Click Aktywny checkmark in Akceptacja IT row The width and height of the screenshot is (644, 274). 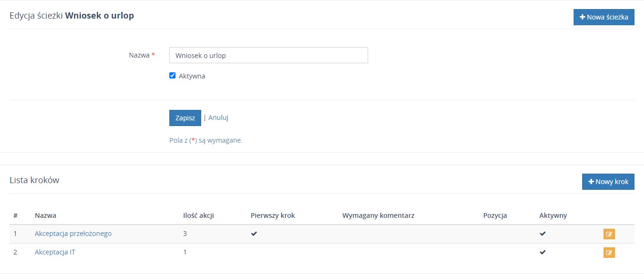point(543,253)
